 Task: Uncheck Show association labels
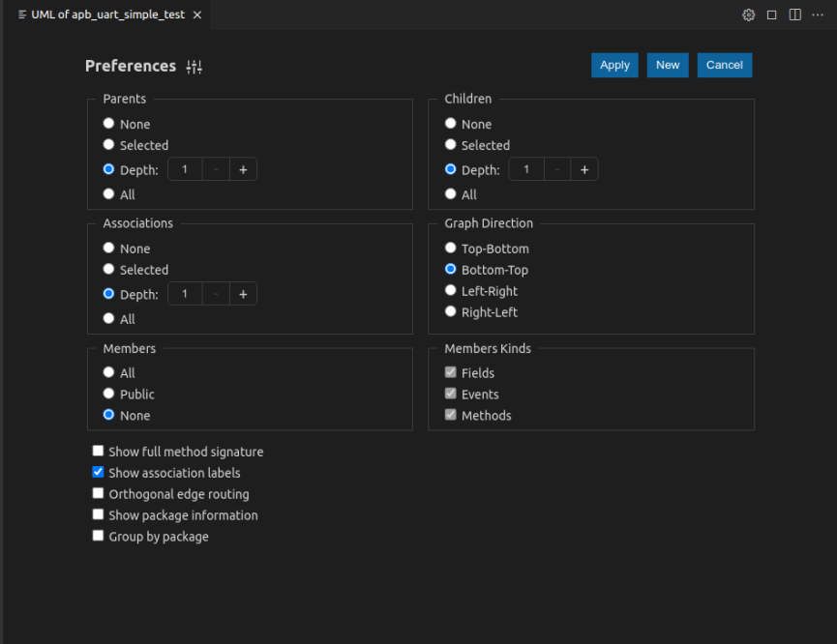click(x=98, y=472)
